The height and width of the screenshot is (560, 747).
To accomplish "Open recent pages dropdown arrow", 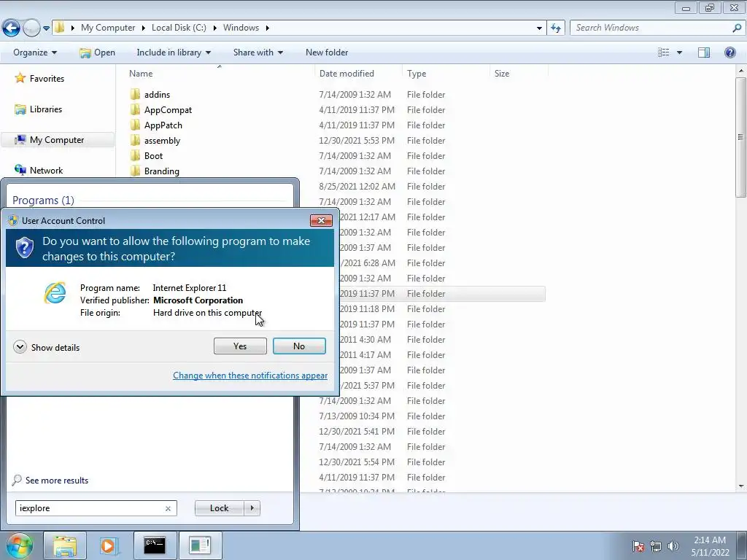I will pos(46,28).
